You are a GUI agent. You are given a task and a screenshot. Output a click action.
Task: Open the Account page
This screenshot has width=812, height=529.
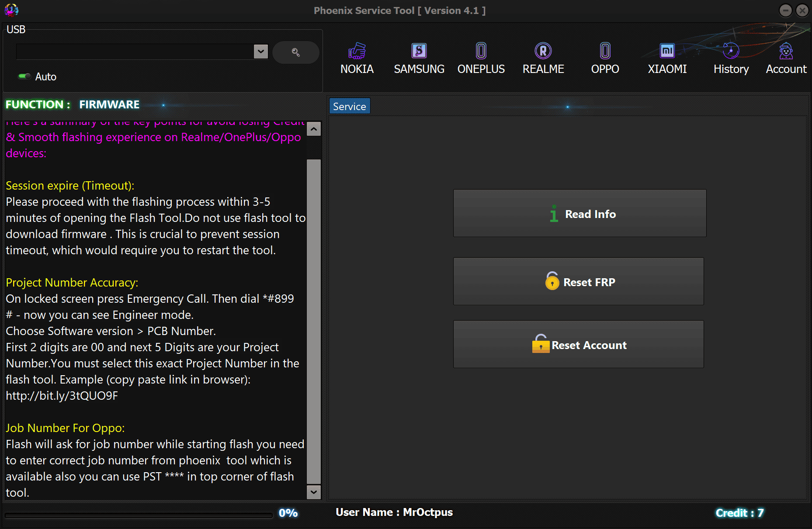click(786, 59)
